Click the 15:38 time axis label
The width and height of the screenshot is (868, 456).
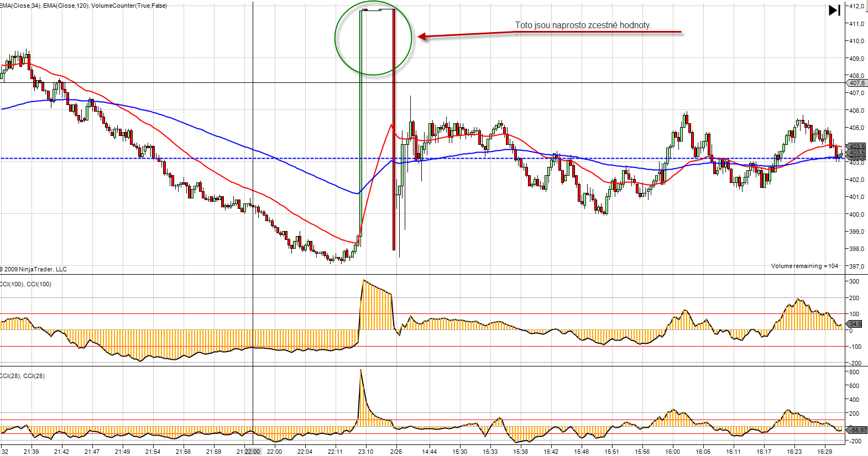[521, 452]
